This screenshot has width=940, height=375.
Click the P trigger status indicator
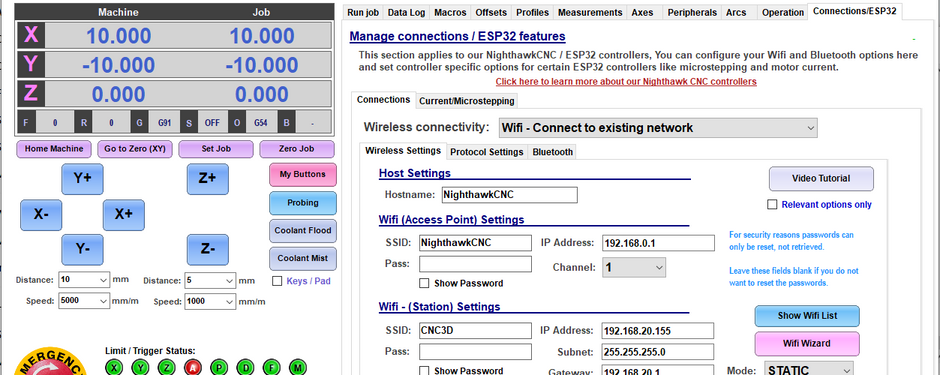(x=219, y=367)
